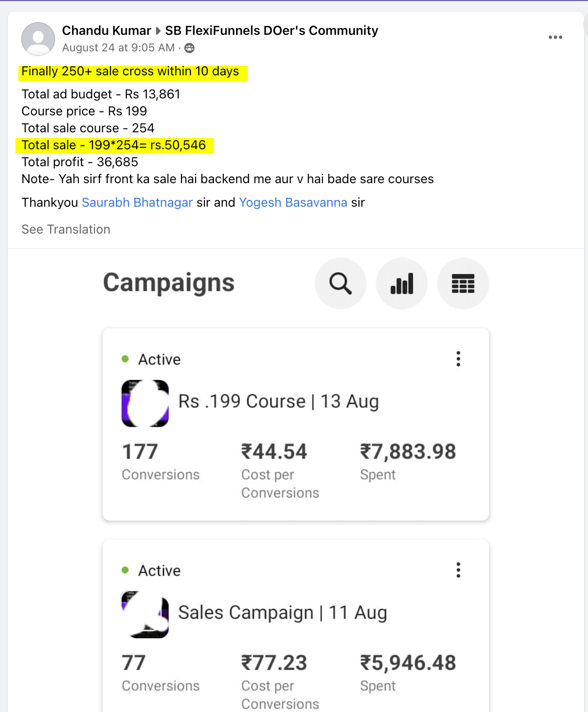Click the green active indicator dot on first campaign

(125, 359)
